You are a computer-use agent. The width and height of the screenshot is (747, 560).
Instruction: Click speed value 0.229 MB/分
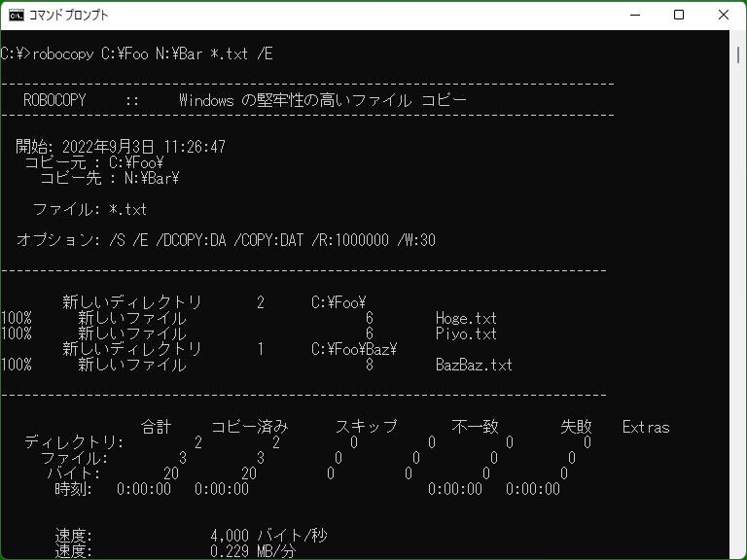coord(253,551)
